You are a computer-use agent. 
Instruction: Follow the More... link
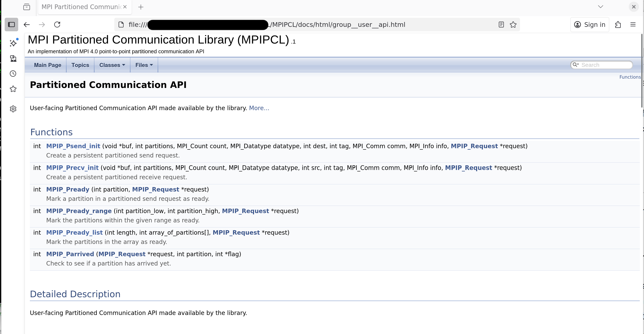[259, 108]
